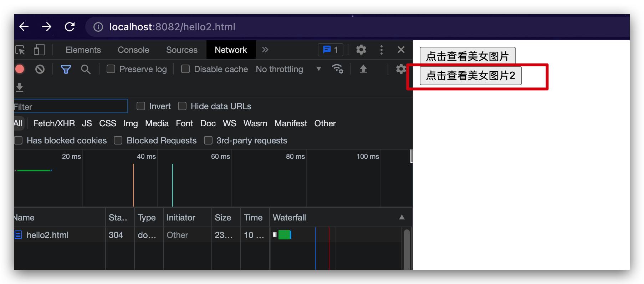The image size is (644, 284).
Task: Enable Preserve log checkbox
Action: pyautogui.click(x=111, y=69)
